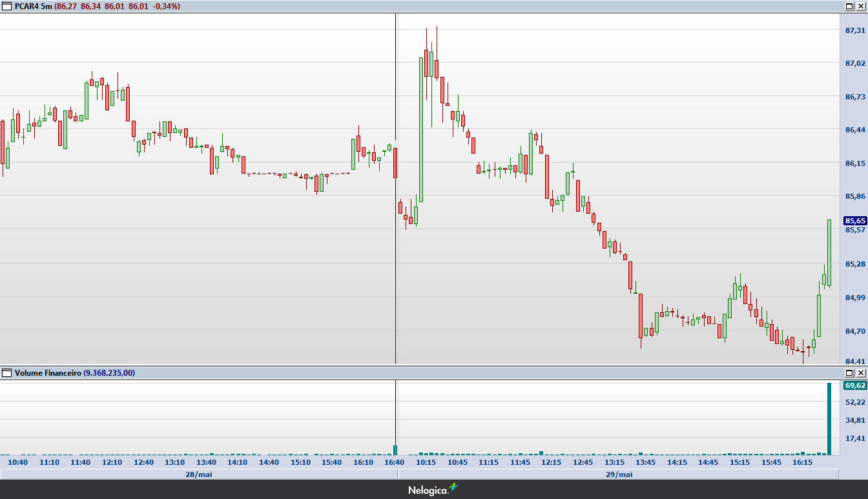Click the Volume Financeiro title text
Image resolution: width=868 pixels, height=499 pixels.
(48, 373)
